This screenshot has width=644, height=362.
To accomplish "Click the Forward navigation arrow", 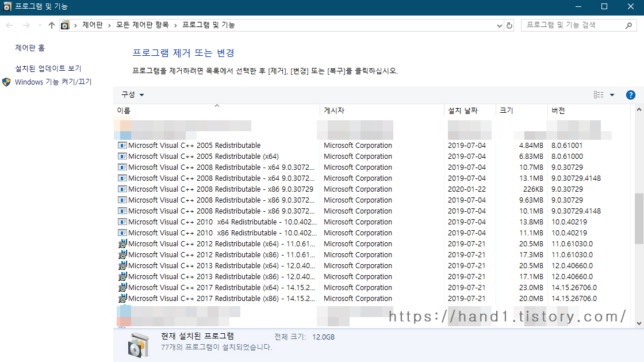I will coord(26,25).
